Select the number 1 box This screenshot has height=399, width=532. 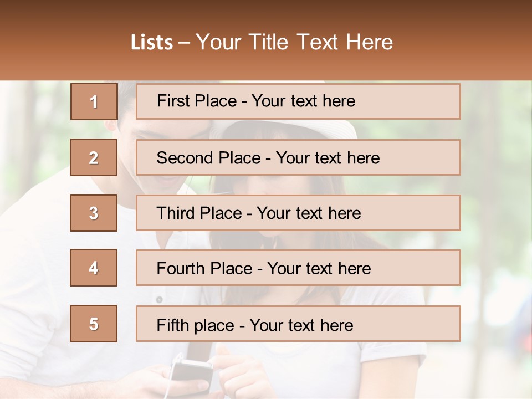click(94, 101)
